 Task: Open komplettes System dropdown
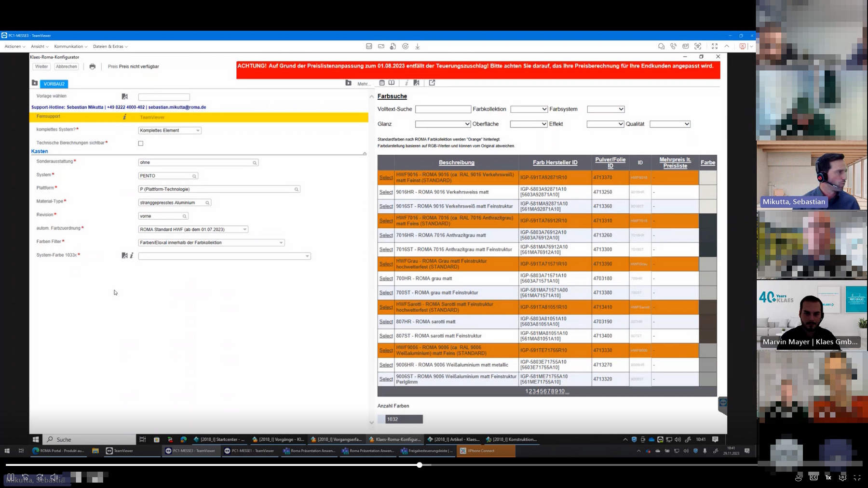coord(169,131)
